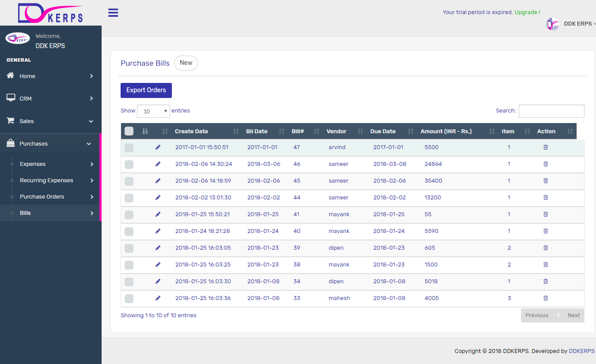Screen dimensions: 596x364
Task: Edit bill 33 with pencil icon
Action: 158,298
